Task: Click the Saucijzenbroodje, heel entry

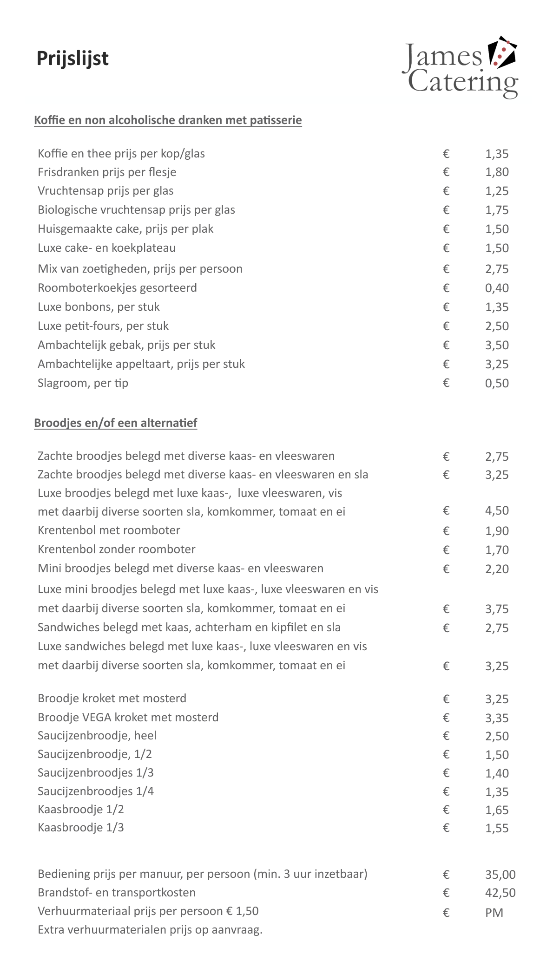Action: pyautogui.click(x=97, y=736)
